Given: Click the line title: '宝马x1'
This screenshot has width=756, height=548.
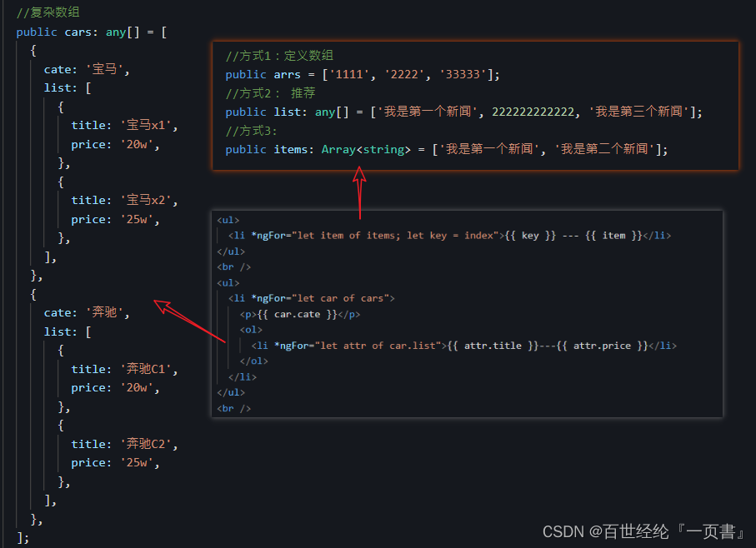Looking at the screenshot, I should coord(124,125).
